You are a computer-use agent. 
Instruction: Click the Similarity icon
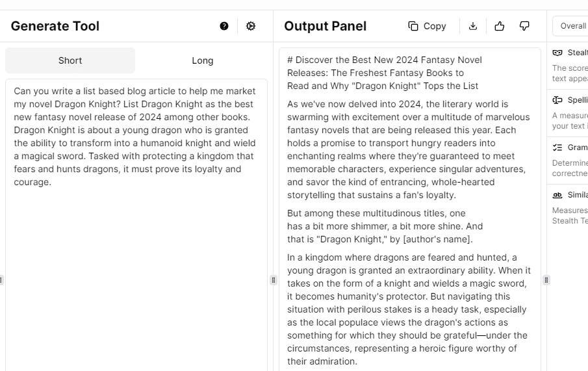[x=557, y=195]
